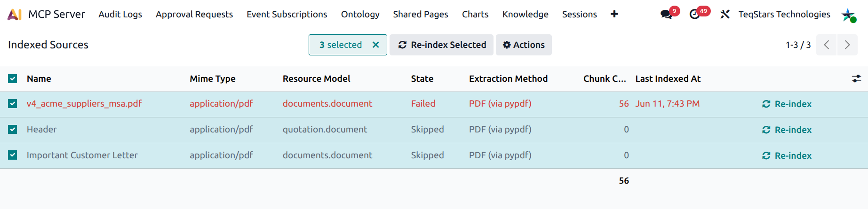Screen dimensions: 868x209
Task: Click Skipped state in Header row
Action: [x=427, y=130]
